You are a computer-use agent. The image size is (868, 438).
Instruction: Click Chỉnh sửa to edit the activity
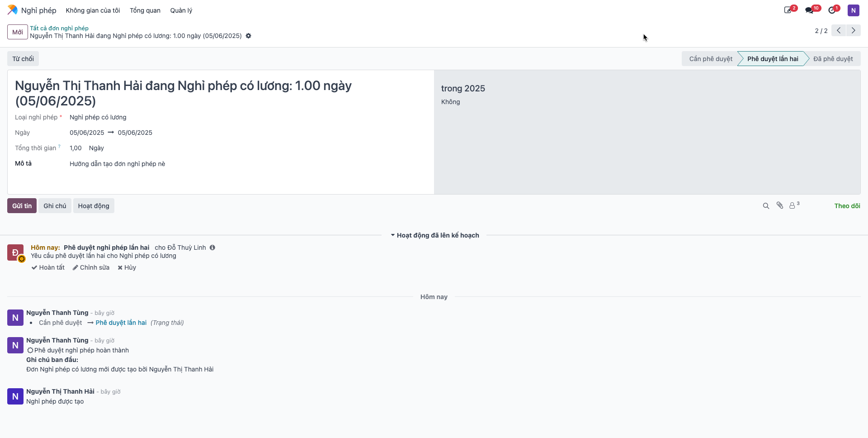pyautogui.click(x=91, y=267)
